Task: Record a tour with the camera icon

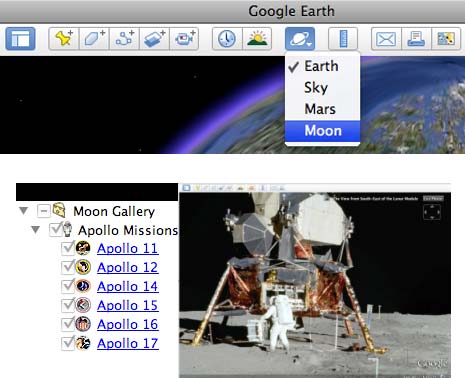Action: (184, 39)
